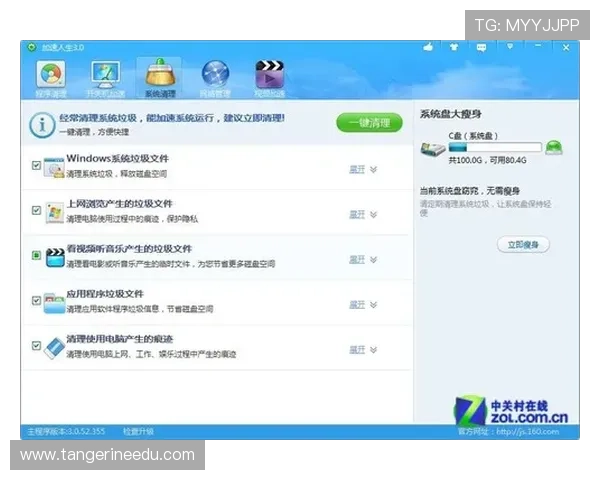The width and height of the screenshot is (600, 480).
Task: Toggle the 清理使用电脑产生的痕迹 checkbox
Action: (36, 346)
